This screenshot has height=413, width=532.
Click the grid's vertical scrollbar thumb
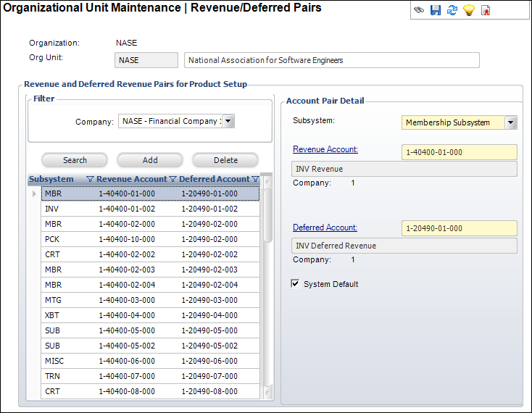coord(267,215)
